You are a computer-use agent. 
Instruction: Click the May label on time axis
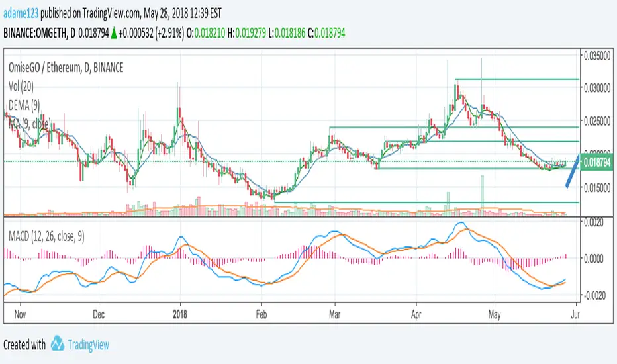tap(495, 314)
